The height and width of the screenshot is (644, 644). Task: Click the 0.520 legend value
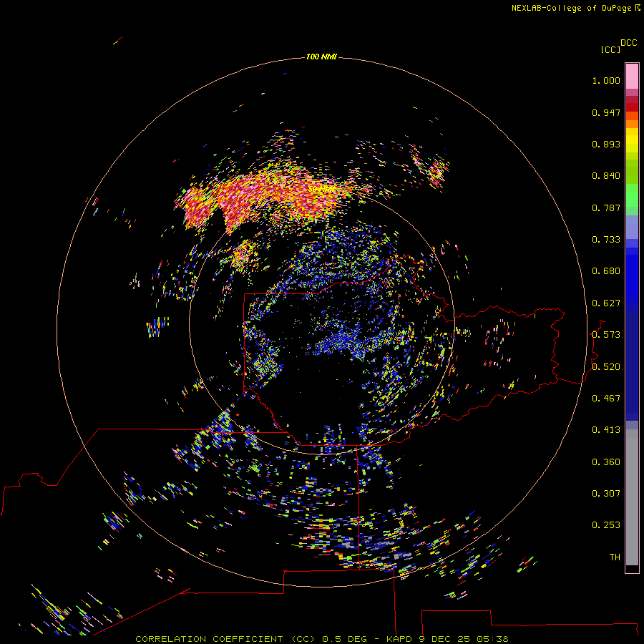(x=606, y=367)
